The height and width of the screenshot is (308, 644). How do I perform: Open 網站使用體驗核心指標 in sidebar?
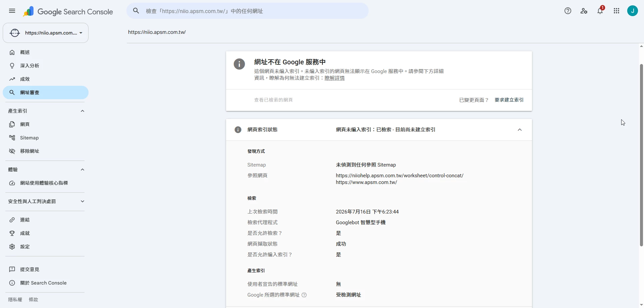(46, 183)
